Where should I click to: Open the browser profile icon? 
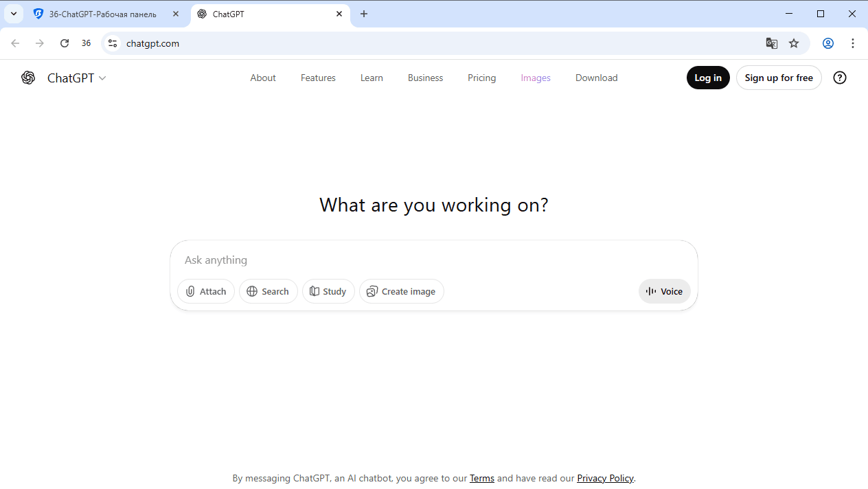[x=828, y=43]
